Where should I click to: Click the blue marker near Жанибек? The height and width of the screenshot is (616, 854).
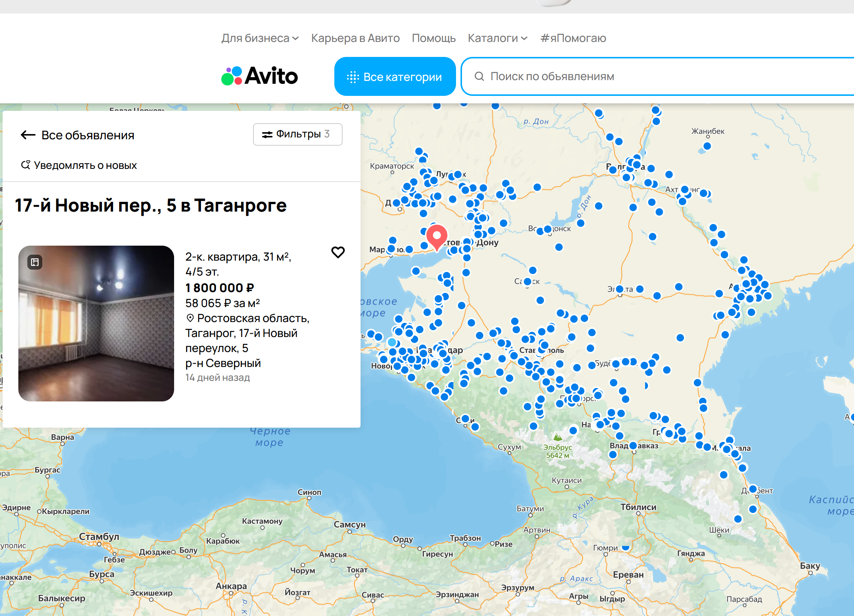click(x=707, y=146)
